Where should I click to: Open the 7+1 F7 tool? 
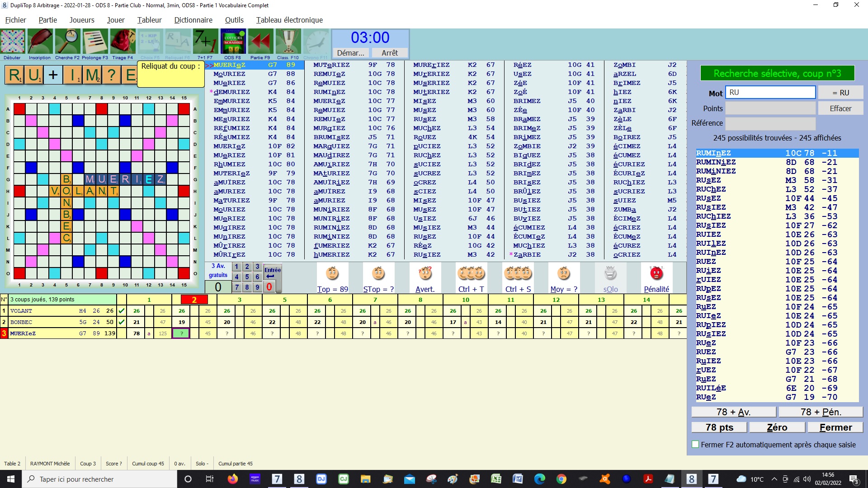click(x=205, y=42)
